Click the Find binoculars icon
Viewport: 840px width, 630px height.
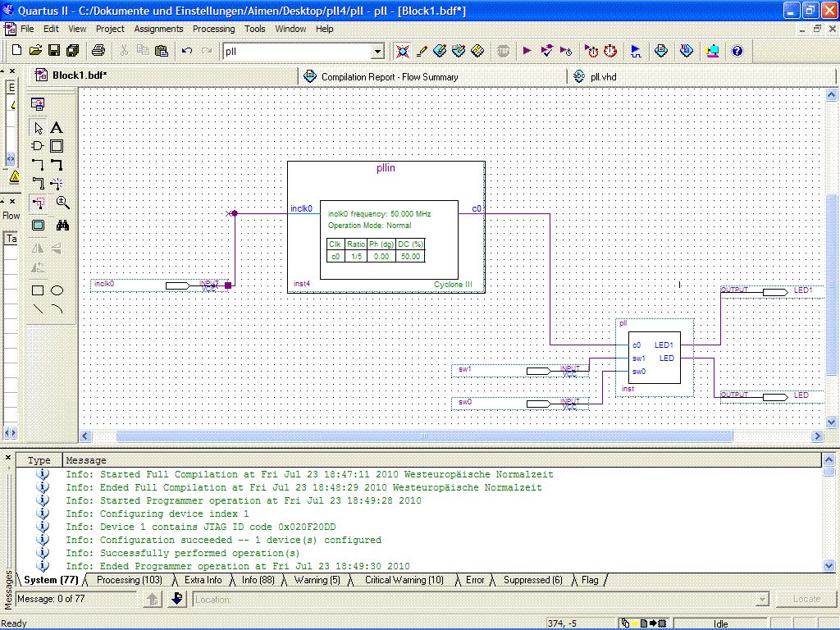pos(62,225)
